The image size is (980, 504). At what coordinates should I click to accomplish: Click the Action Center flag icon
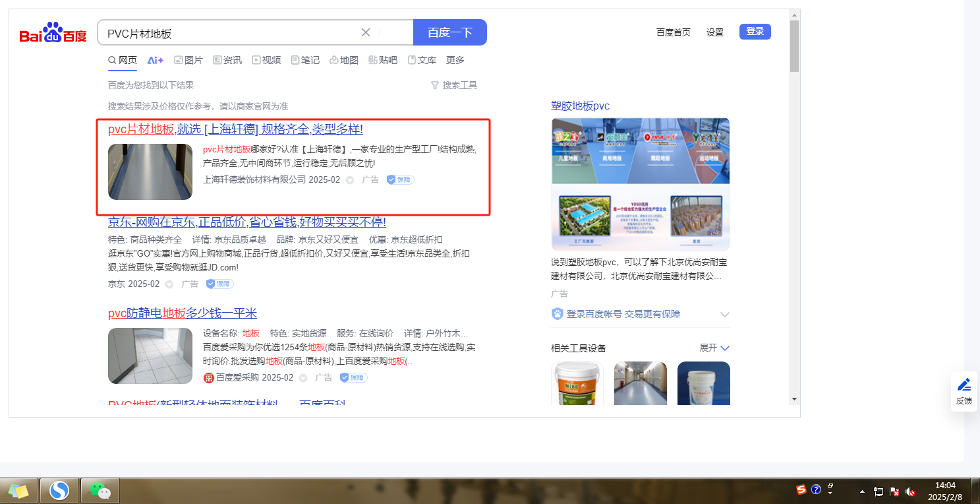pos(895,491)
